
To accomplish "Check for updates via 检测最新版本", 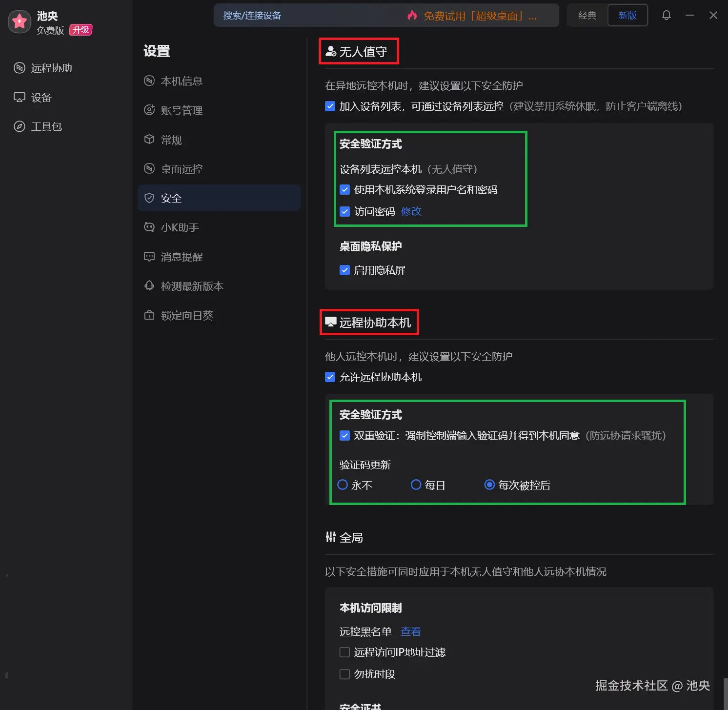I will 192,286.
